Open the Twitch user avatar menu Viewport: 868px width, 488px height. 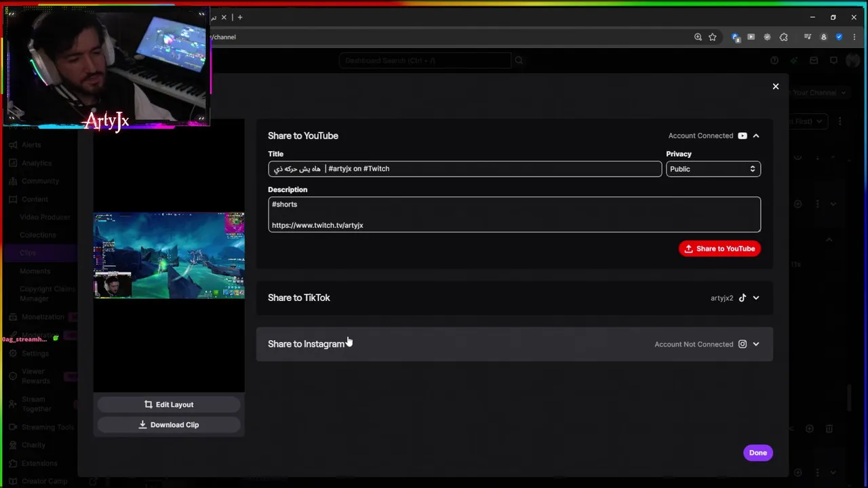[x=853, y=60]
